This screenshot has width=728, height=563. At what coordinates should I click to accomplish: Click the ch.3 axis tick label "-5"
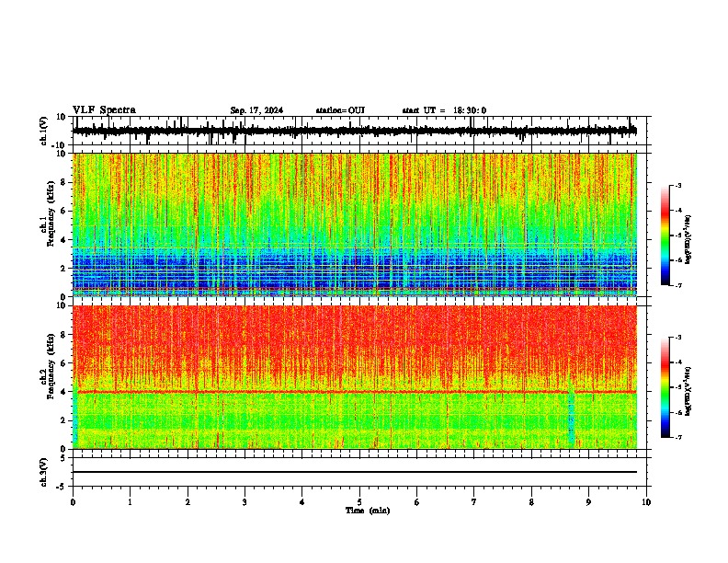pyautogui.click(x=61, y=487)
